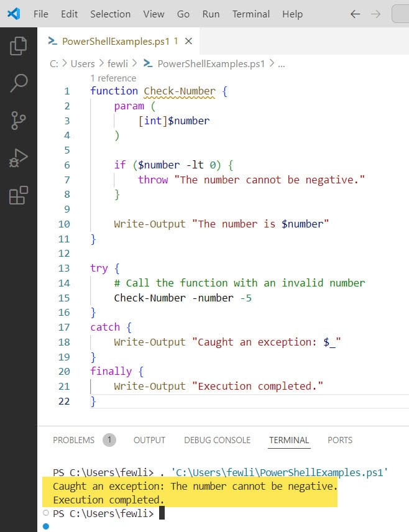Click the [int]$number parameter on line 3
The height and width of the screenshot is (532, 409).
pos(174,121)
